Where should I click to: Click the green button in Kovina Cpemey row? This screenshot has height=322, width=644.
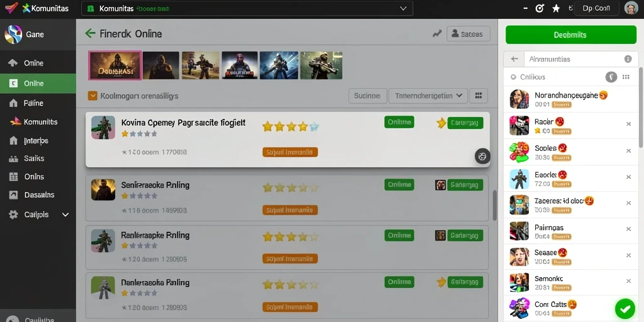point(465,123)
